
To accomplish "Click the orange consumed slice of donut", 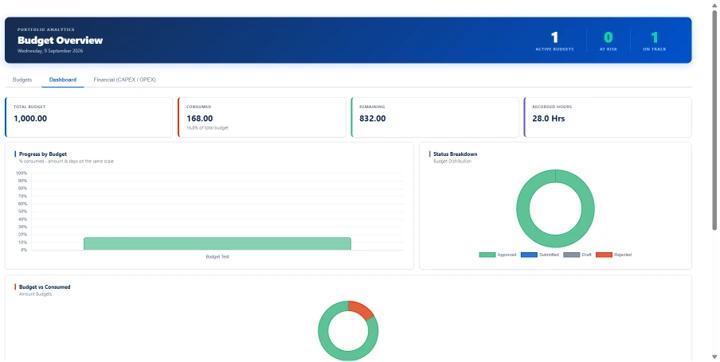I will pyautogui.click(x=362, y=310).
